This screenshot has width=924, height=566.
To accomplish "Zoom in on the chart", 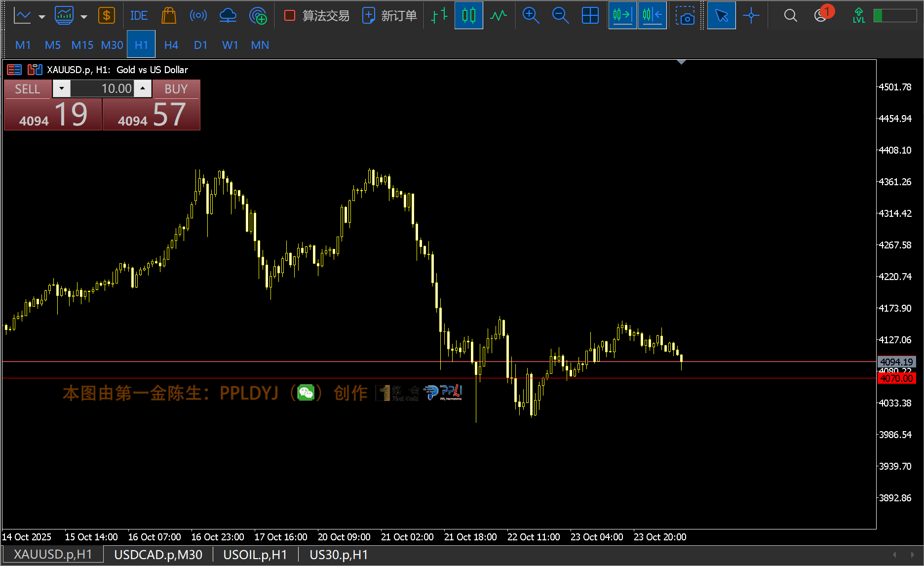I will [x=531, y=16].
